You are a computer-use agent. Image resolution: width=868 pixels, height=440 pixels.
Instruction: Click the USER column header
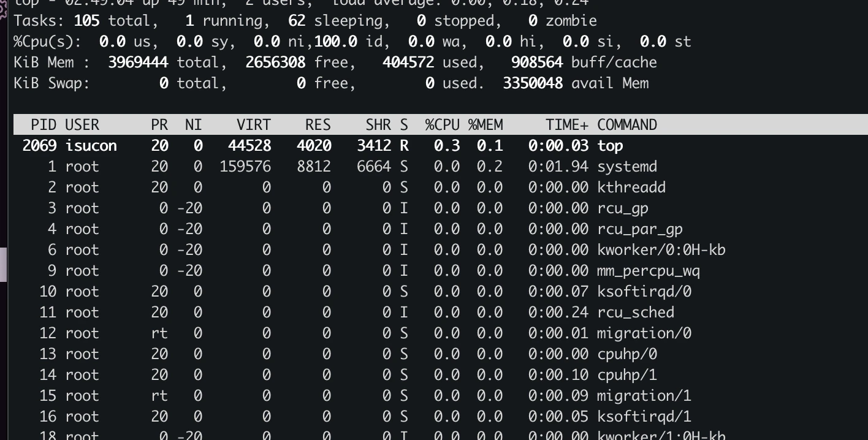pos(82,125)
